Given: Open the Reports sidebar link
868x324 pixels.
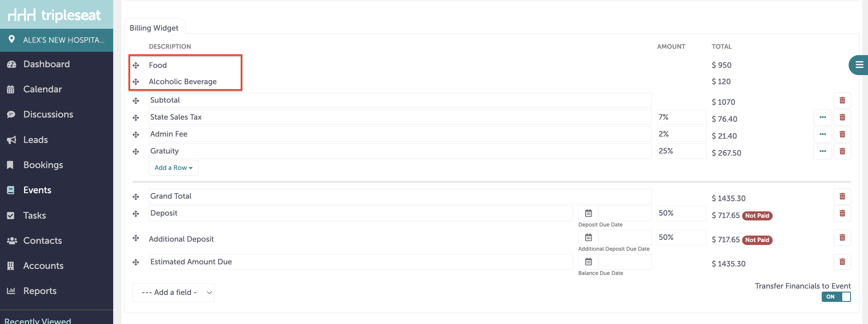Looking at the screenshot, I should coord(40,291).
